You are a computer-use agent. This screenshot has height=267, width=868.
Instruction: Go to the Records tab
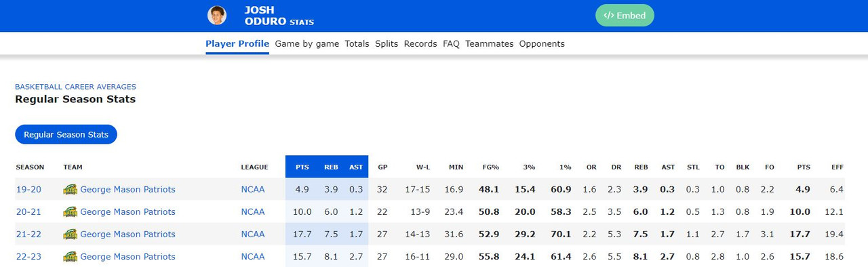tap(420, 43)
